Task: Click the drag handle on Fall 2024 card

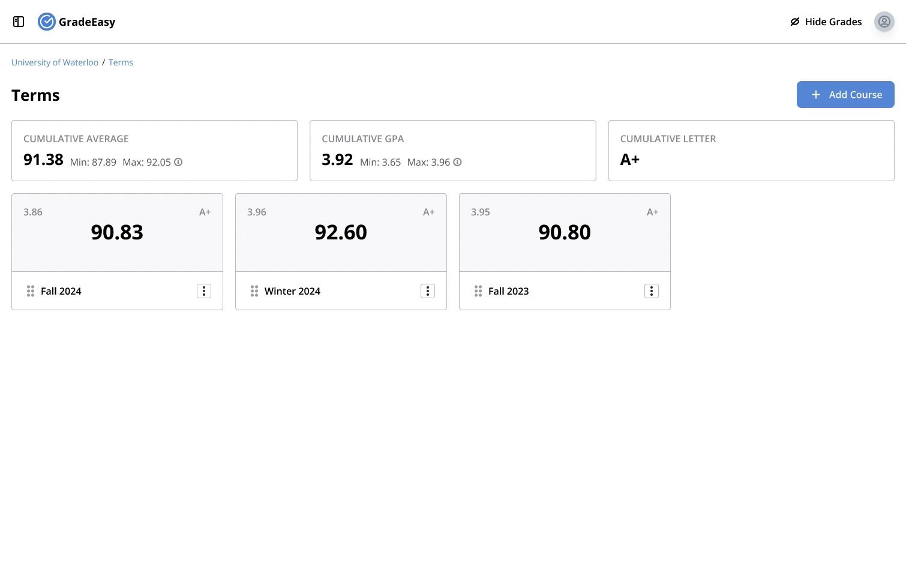Action: click(30, 291)
